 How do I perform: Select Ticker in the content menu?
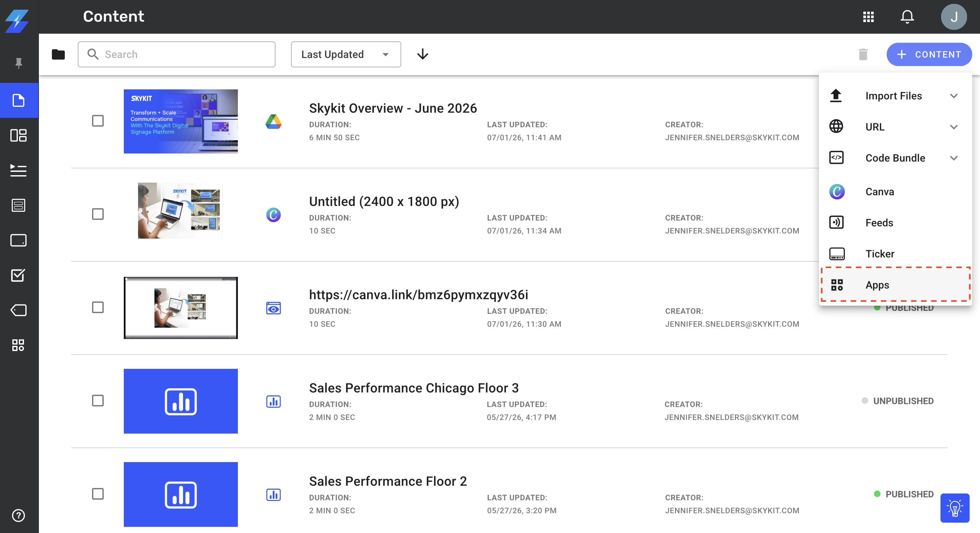tap(895, 254)
